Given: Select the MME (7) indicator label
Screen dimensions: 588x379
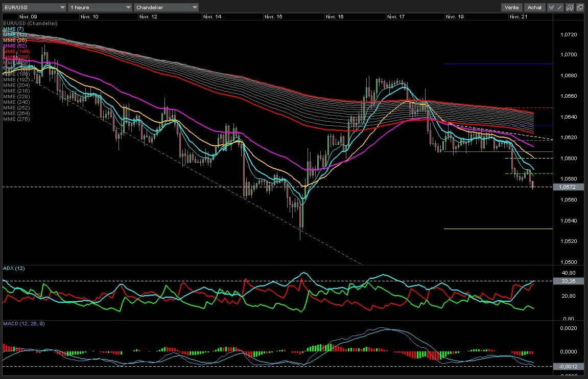Looking at the screenshot, I should (13, 29).
